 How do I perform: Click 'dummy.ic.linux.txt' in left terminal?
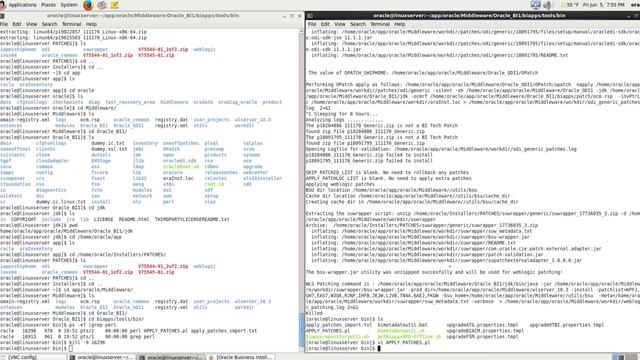61,202
